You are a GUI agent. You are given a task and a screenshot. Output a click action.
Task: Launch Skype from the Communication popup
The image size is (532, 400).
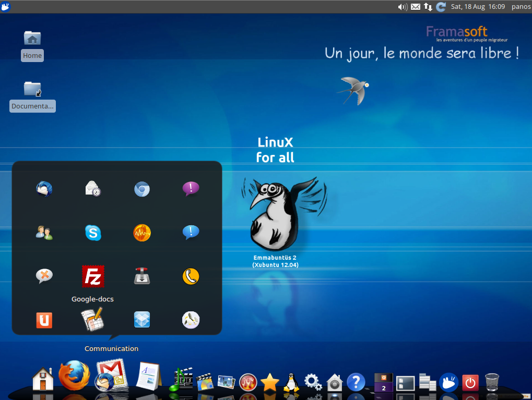(93, 233)
